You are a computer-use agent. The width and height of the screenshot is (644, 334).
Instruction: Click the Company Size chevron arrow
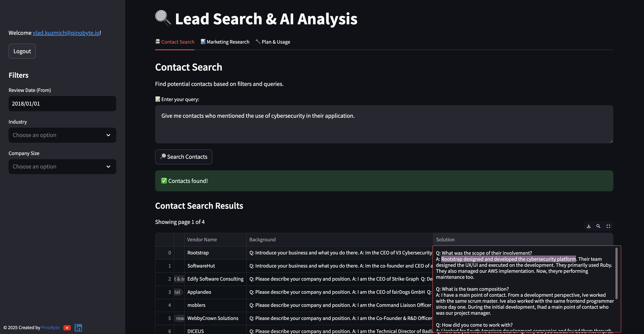click(x=108, y=167)
